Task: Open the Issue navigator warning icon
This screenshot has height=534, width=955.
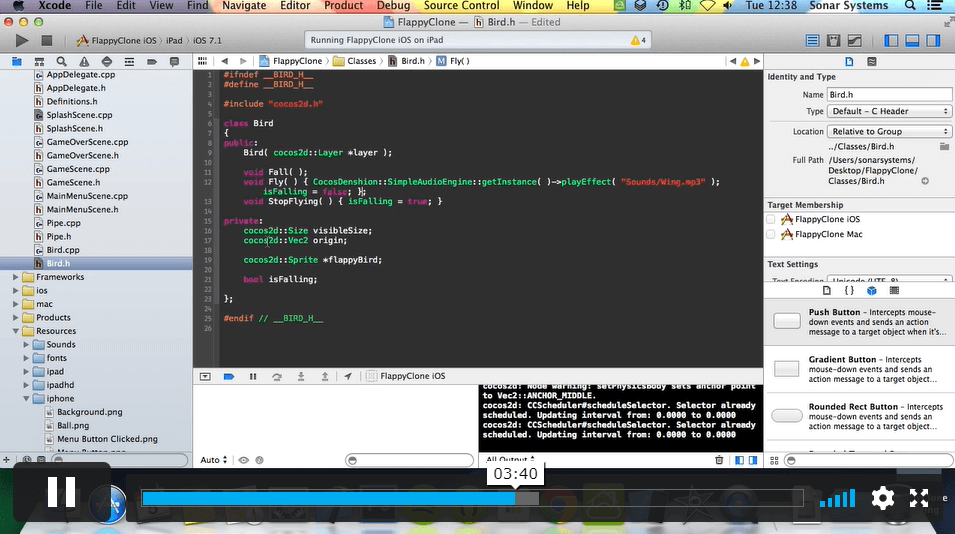Action: [x=84, y=61]
